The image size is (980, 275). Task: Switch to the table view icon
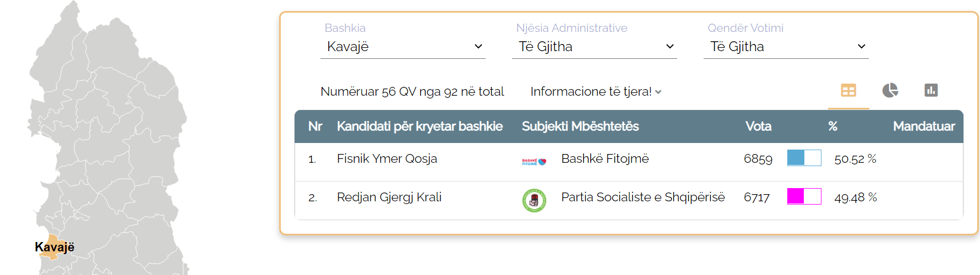coord(848,91)
